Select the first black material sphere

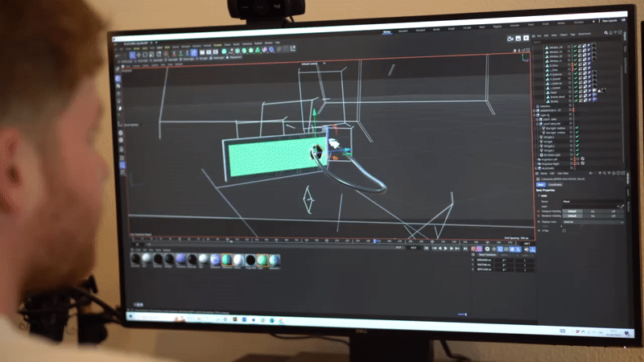[135, 258]
